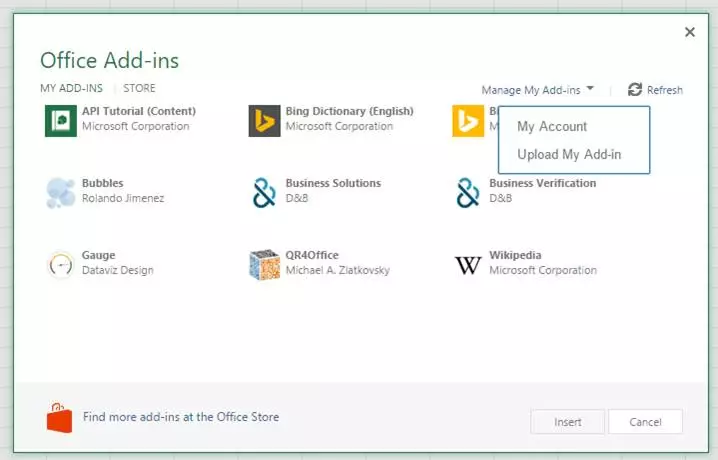718x460 pixels.
Task: Select the API Tutorial (Content) add-in icon
Action: (x=61, y=120)
